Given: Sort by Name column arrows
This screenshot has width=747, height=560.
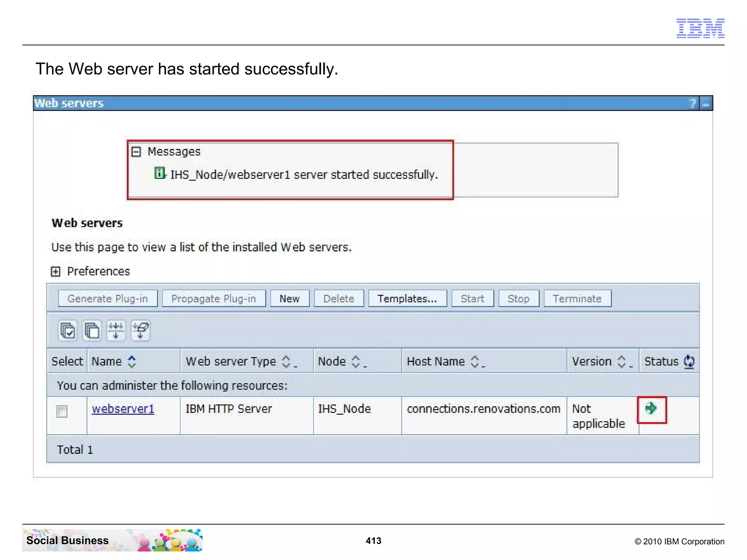Looking at the screenshot, I should [132, 361].
